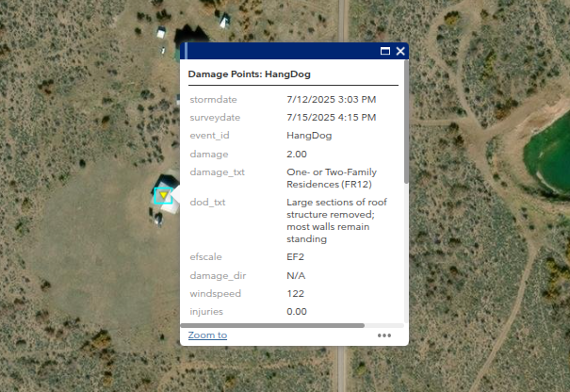Click the event_id value HangDog
Viewport: 570px width, 392px height.
[309, 136]
